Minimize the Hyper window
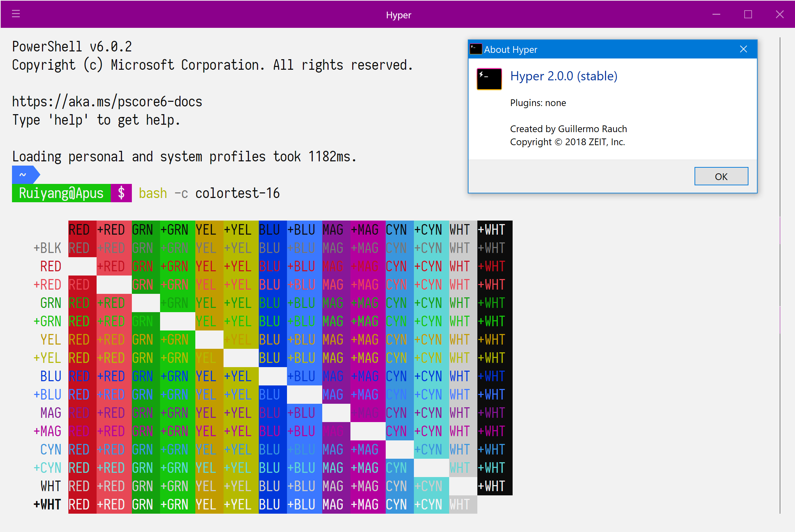The height and width of the screenshot is (532, 795). tap(716, 14)
